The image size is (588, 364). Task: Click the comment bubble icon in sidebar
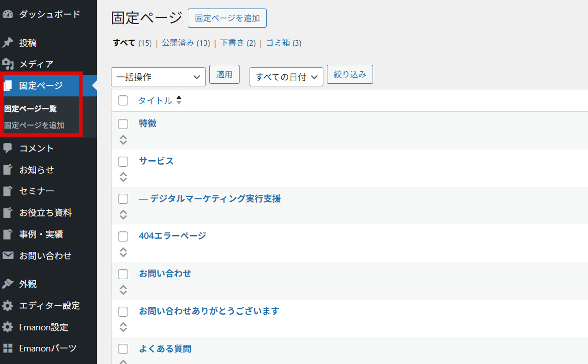(8, 149)
